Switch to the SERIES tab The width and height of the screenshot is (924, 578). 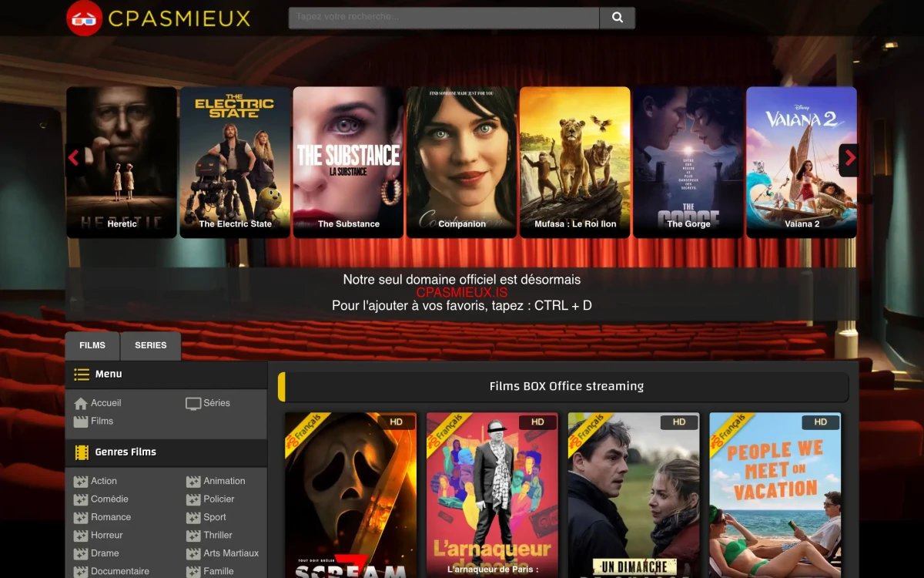pyautogui.click(x=151, y=345)
